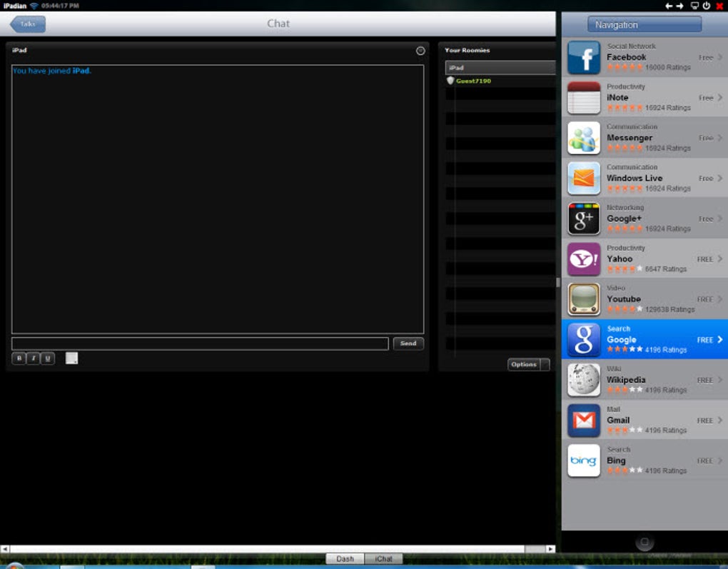Click the chat message input field
This screenshot has width=728, height=569.
click(200, 343)
